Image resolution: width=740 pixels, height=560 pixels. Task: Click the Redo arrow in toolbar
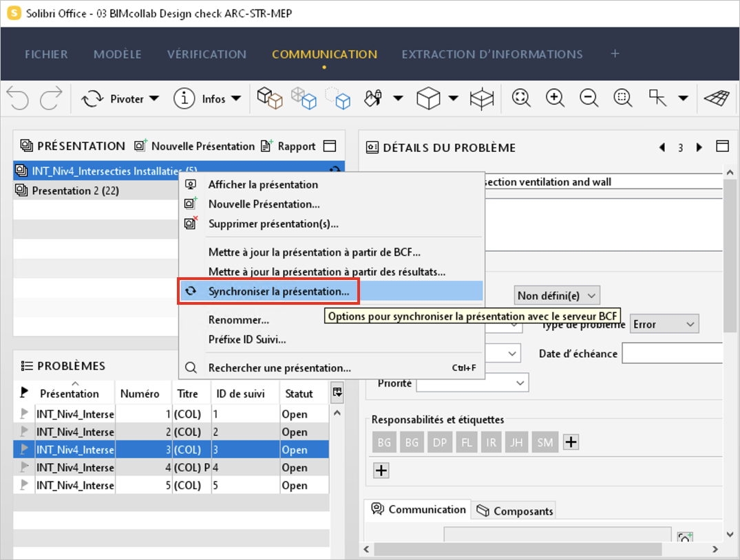pyautogui.click(x=51, y=98)
